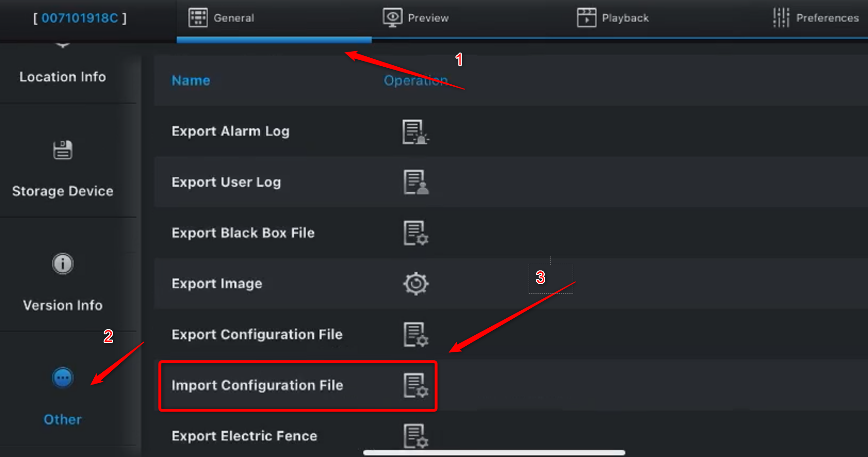Click the Export Black Box File icon
This screenshot has width=868, height=457.
tap(416, 233)
